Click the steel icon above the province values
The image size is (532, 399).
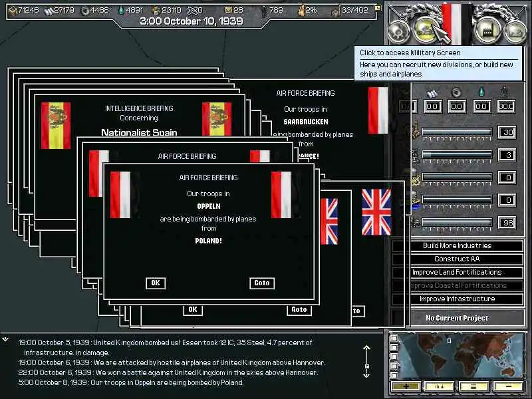(x=432, y=93)
